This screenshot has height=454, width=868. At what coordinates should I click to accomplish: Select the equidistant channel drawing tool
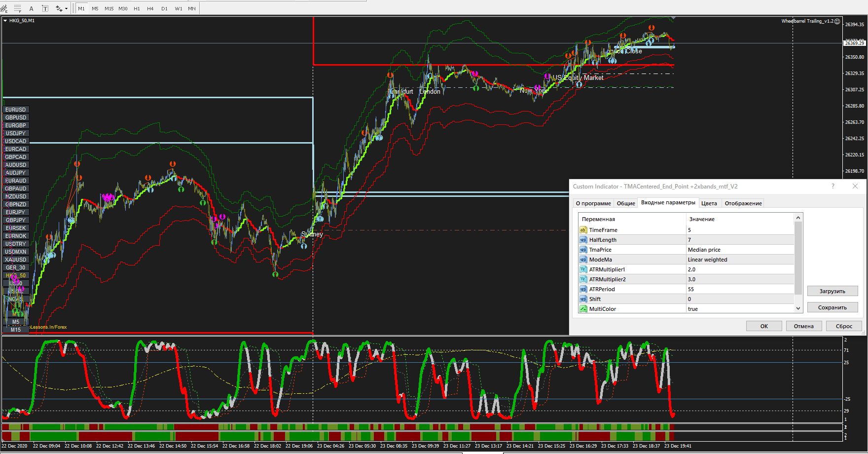point(5,8)
